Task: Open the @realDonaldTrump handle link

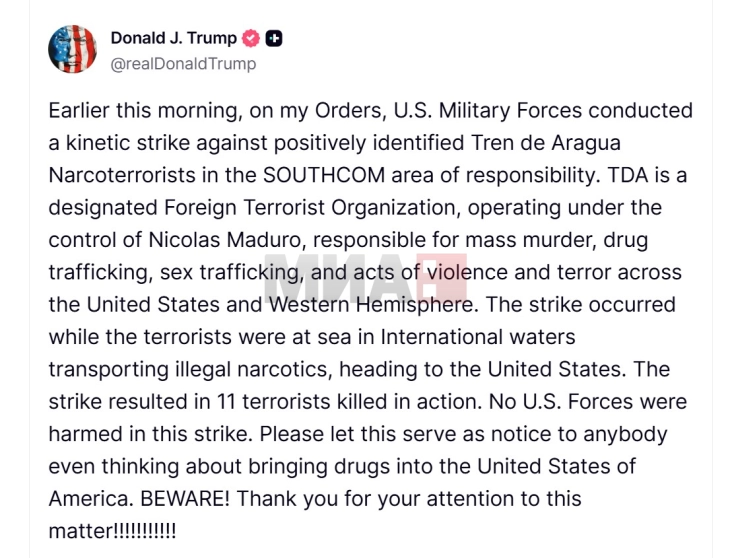Action: [x=183, y=64]
